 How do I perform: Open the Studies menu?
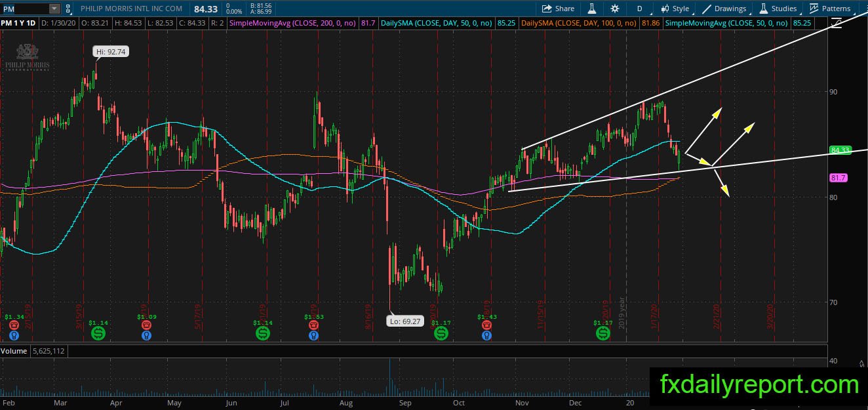point(778,9)
